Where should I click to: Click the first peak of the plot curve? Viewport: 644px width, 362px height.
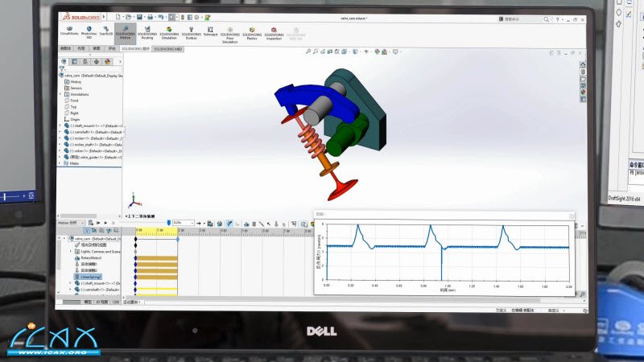(357, 225)
